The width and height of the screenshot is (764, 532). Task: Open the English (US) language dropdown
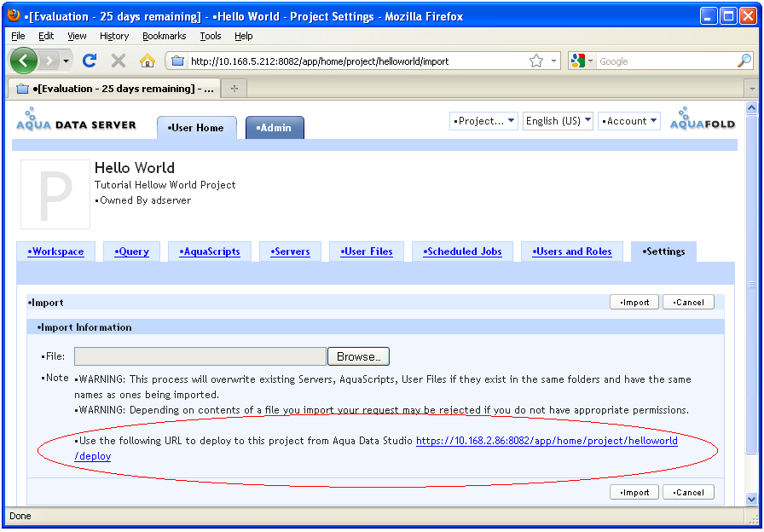click(558, 121)
